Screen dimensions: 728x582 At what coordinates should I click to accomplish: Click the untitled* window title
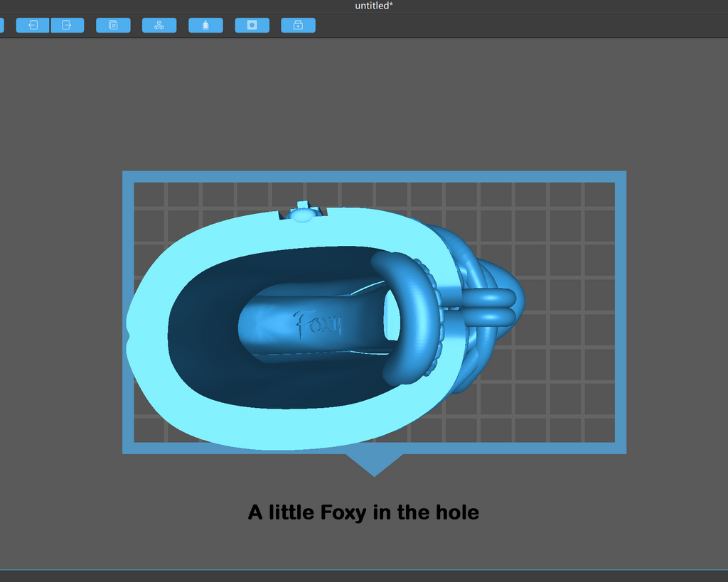pyautogui.click(x=374, y=6)
